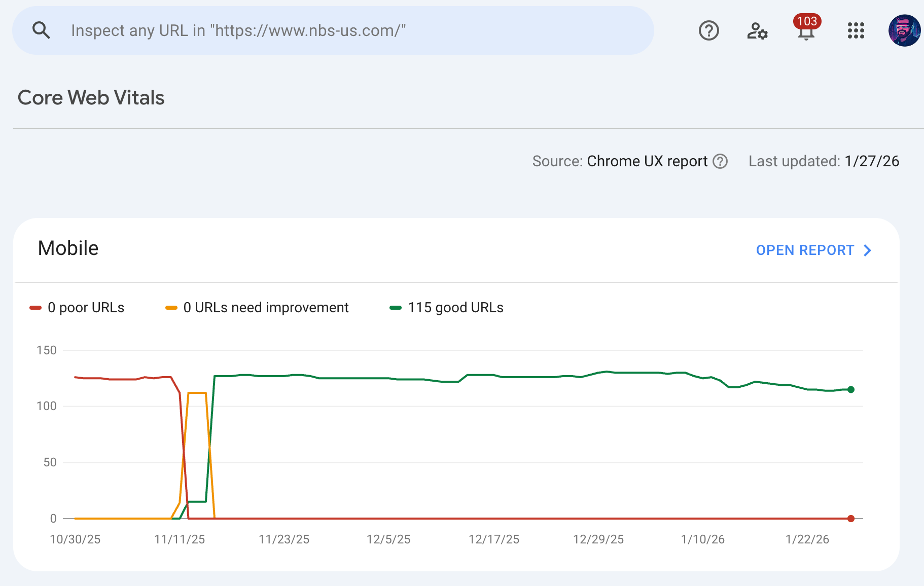
Task: Click the Chrome UX report source label
Action: 647,161
